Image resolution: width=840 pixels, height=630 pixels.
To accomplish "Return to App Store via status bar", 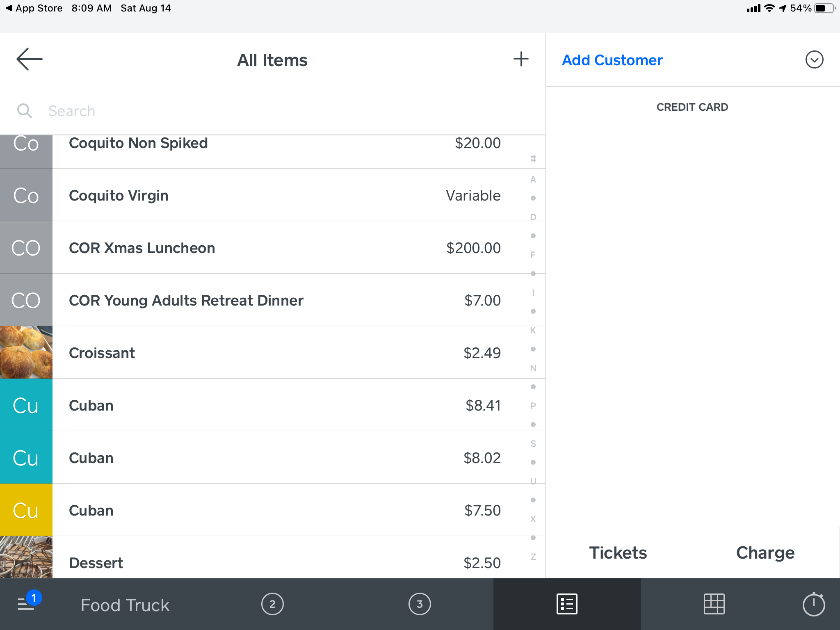I will coord(34,8).
